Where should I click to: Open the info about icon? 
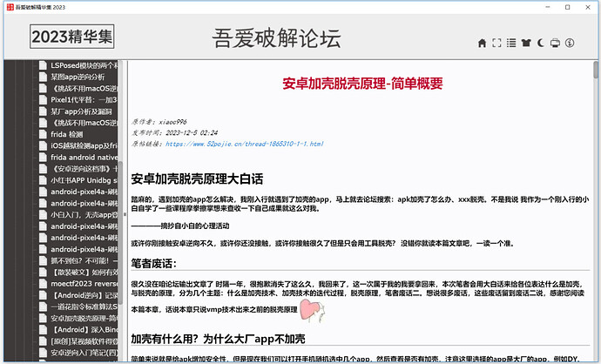click(570, 43)
